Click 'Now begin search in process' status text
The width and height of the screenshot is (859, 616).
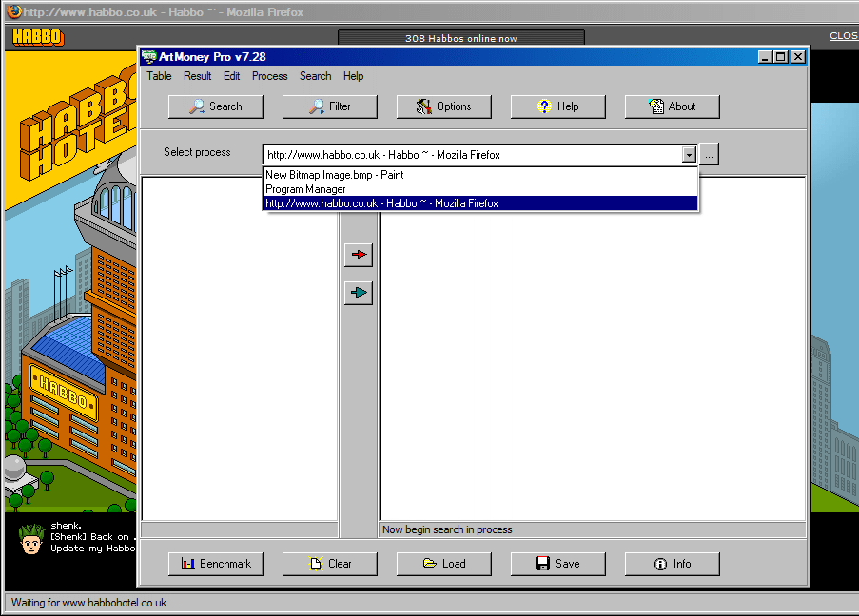(x=447, y=529)
